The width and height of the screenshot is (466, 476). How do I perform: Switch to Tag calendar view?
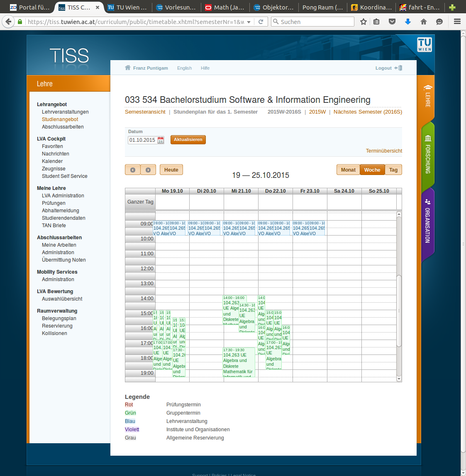point(393,170)
